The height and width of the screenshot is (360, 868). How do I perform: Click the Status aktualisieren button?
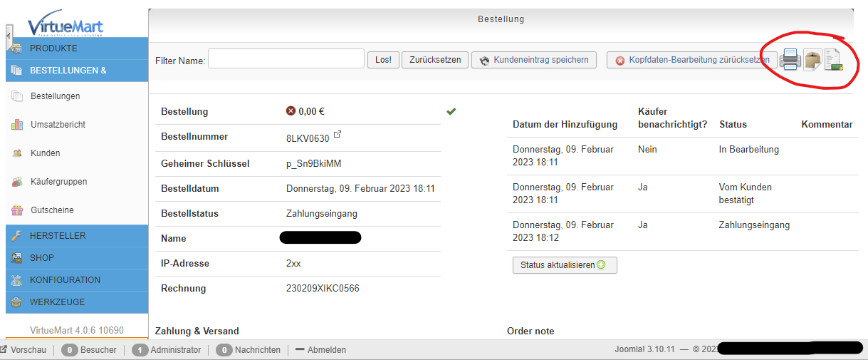pyautogui.click(x=564, y=265)
